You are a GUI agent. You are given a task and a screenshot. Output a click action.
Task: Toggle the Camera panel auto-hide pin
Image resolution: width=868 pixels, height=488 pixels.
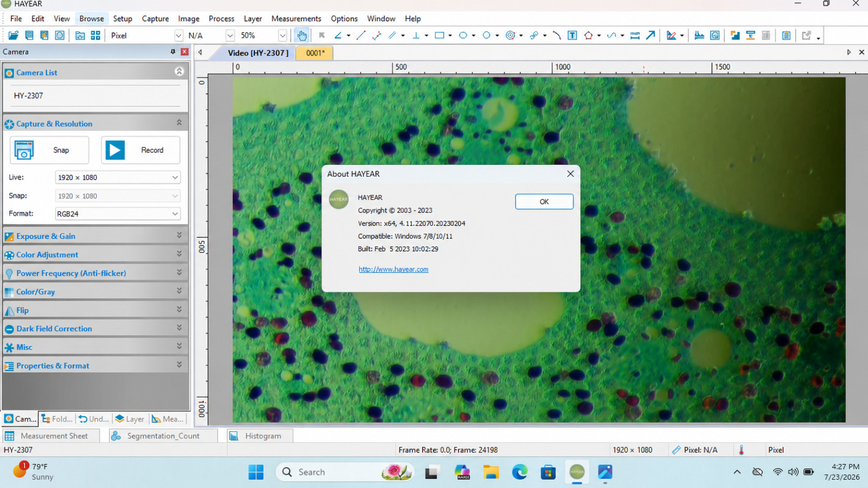[173, 52]
